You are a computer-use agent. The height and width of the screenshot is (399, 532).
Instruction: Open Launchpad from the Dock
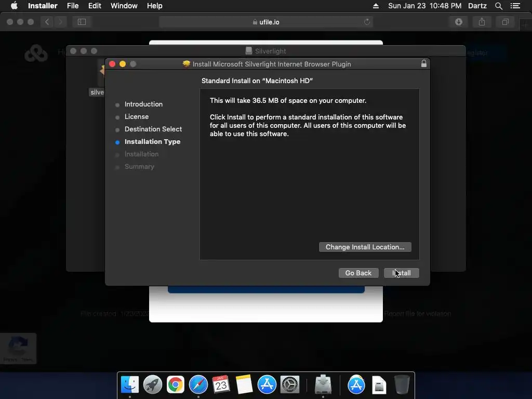pyautogui.click(x=152, y=385)
